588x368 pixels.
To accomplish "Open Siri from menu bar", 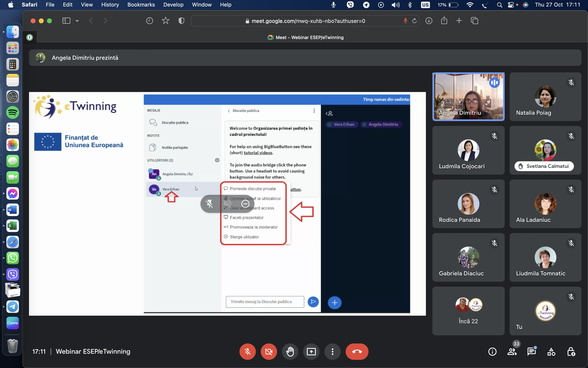I will coord(525,5).
